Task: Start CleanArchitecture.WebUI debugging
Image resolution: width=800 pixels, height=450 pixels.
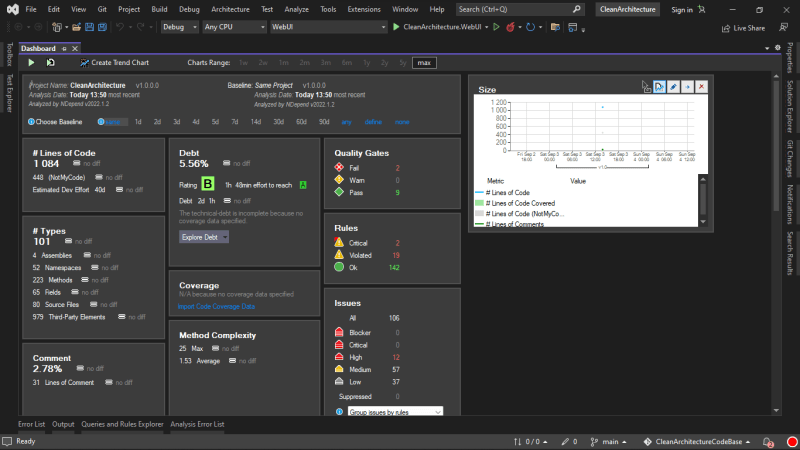Action: [x=437, y=27]
